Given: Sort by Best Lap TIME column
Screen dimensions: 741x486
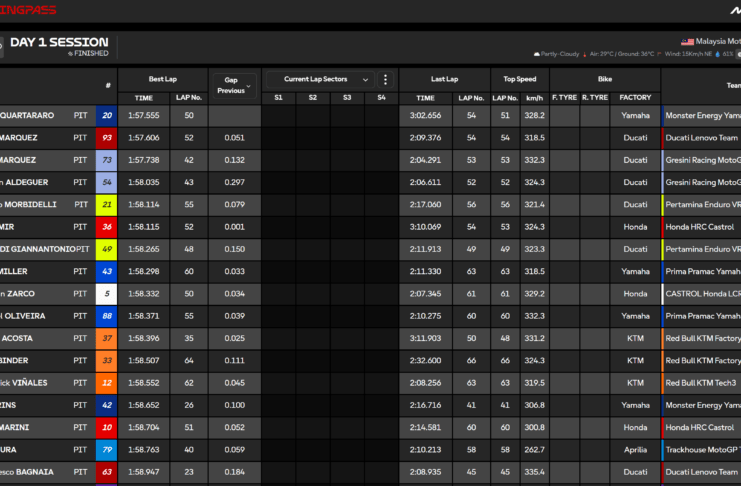Looking at the screenshot, I should 144,98.
